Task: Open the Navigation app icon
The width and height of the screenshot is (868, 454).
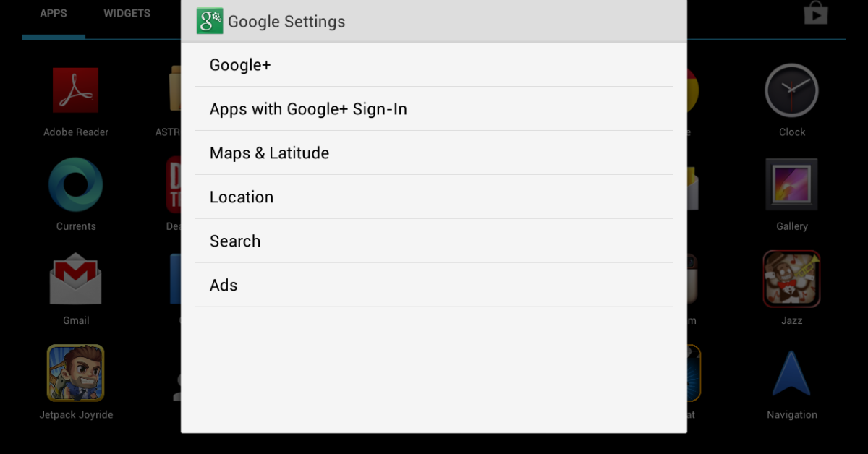Action: (791, 372)
